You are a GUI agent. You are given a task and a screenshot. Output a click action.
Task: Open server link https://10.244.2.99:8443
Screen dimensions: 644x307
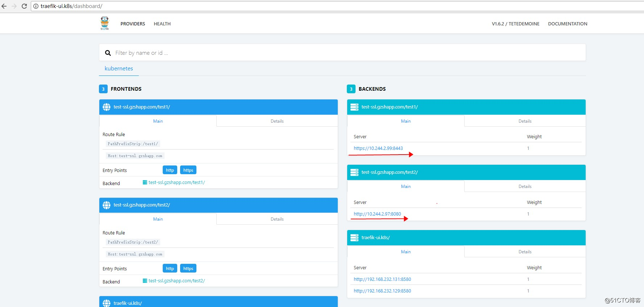coord(378,148)
